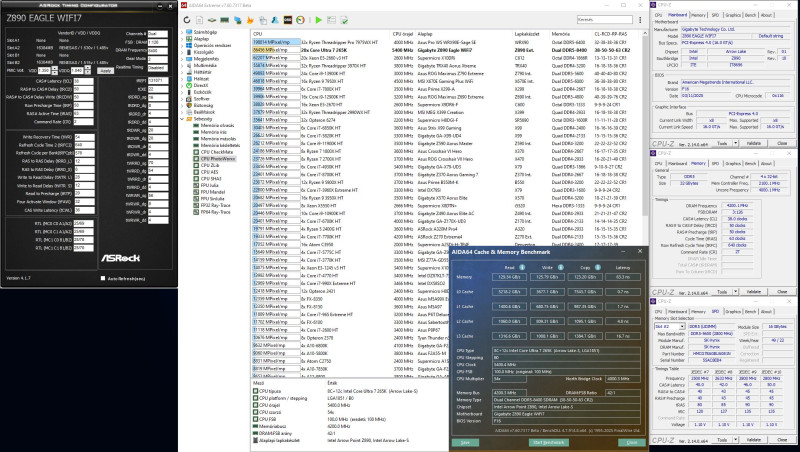Click Validate in top Mainboard CPU-Z window

click(x=754, y=143)
